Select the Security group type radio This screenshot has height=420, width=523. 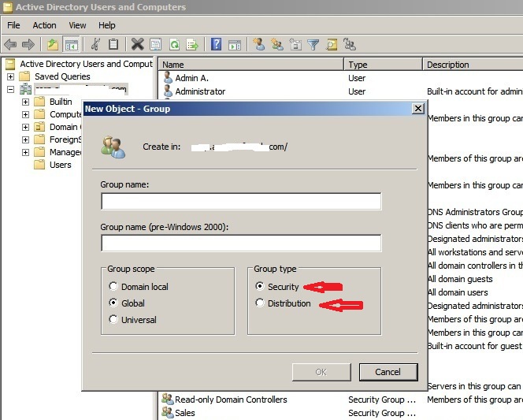tap(260, 286)
